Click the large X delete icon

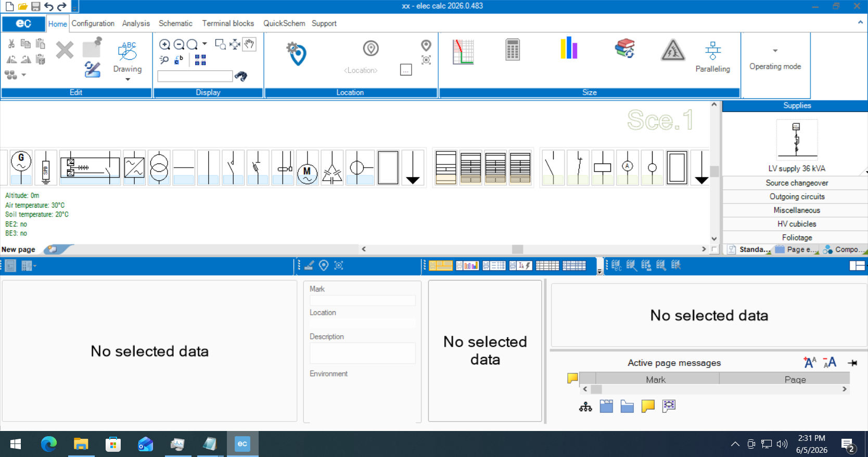pyautogui.click(x=65, y=50)
